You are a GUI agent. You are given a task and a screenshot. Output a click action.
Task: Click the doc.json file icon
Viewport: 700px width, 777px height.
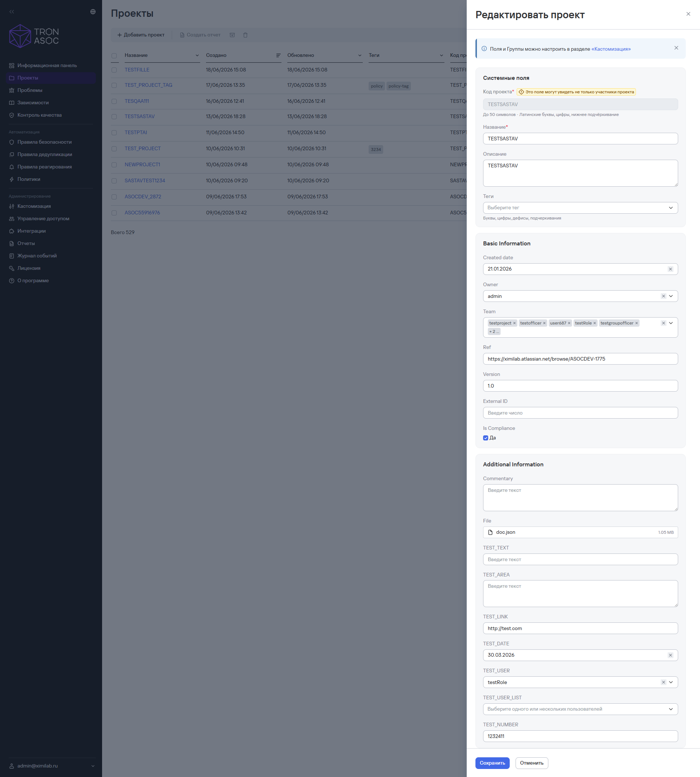[x=490, y=532]
